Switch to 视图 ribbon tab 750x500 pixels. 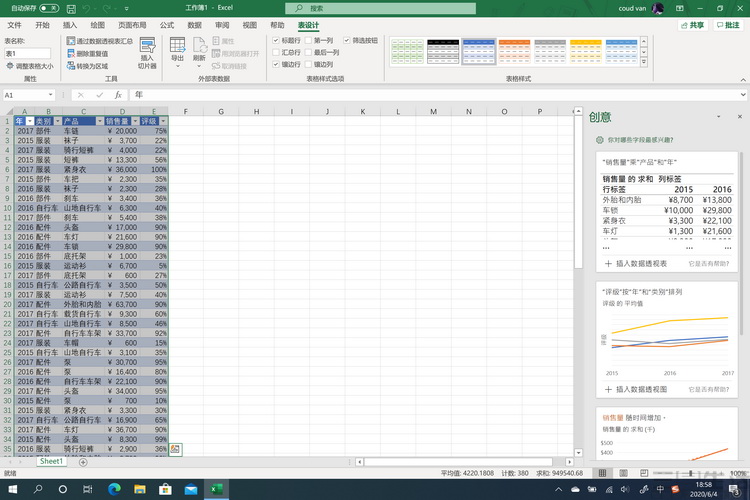click(x=250, y=25)
